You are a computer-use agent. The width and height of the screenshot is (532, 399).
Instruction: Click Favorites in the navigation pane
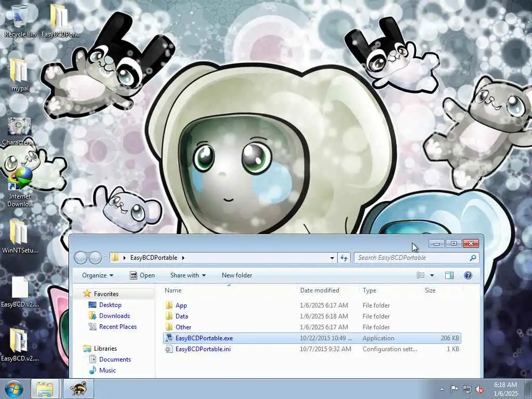point(106,294)
